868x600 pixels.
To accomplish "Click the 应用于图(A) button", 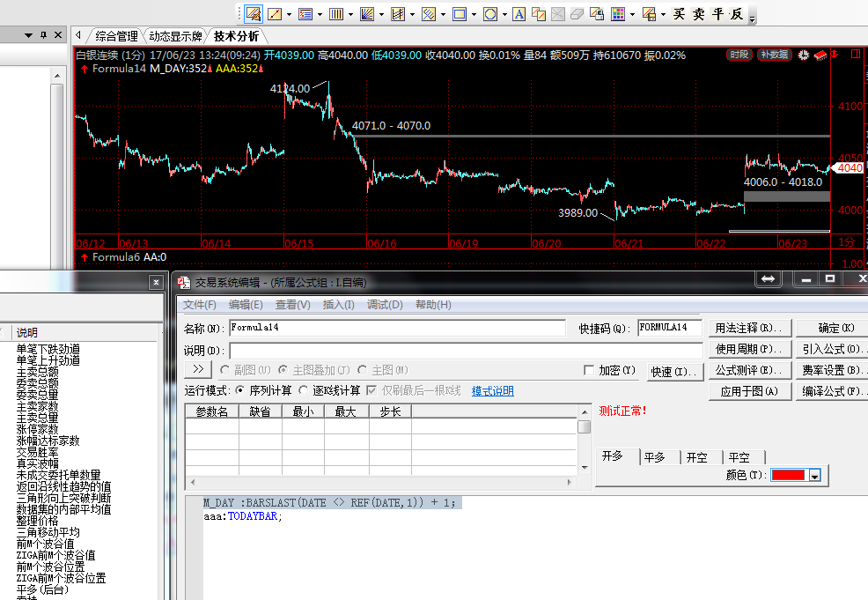I will (749, 391).
